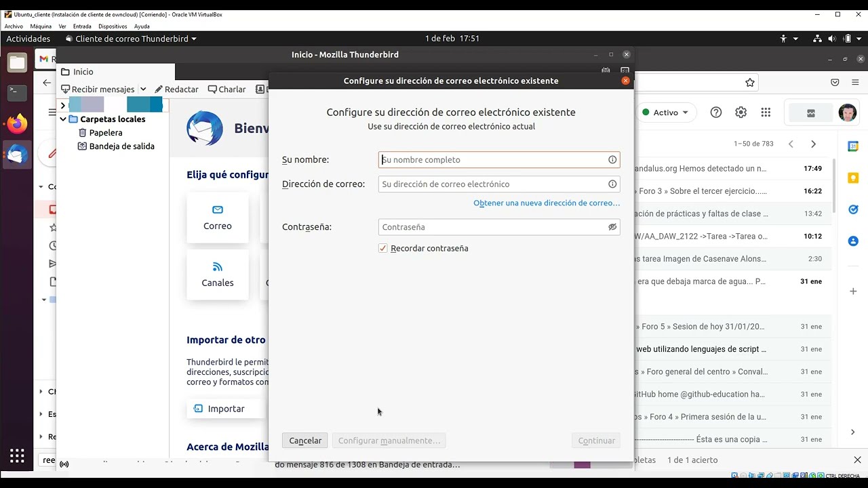This screenshot has width=868, height=488.
Task: Click the Continuar button
Action: (x=596, y=441)
